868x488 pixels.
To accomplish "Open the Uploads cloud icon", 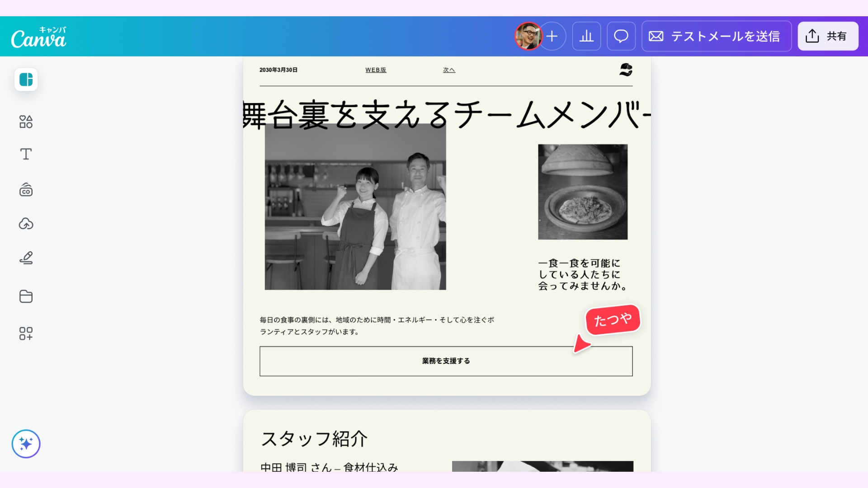I will 26,224.
